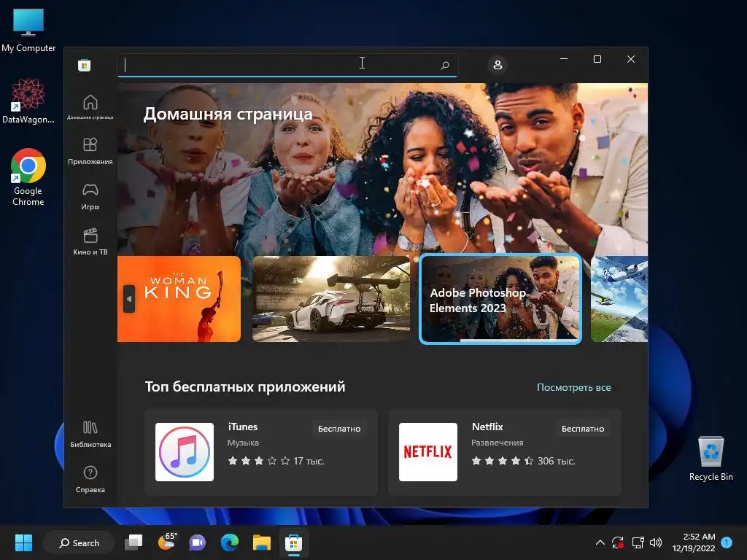This screenshot has width=747, height=560.
Task: Click the volume speaker tray icon
Action: click(656, 542)
